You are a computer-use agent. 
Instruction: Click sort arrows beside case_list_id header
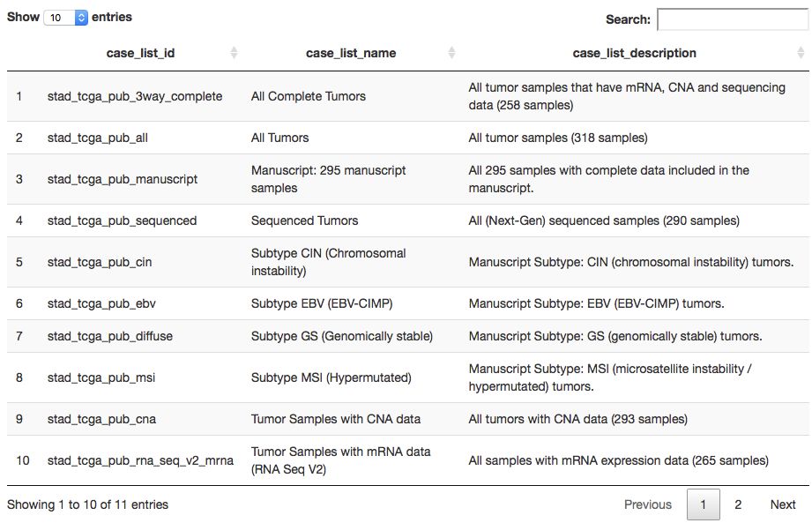pos(234,53)
